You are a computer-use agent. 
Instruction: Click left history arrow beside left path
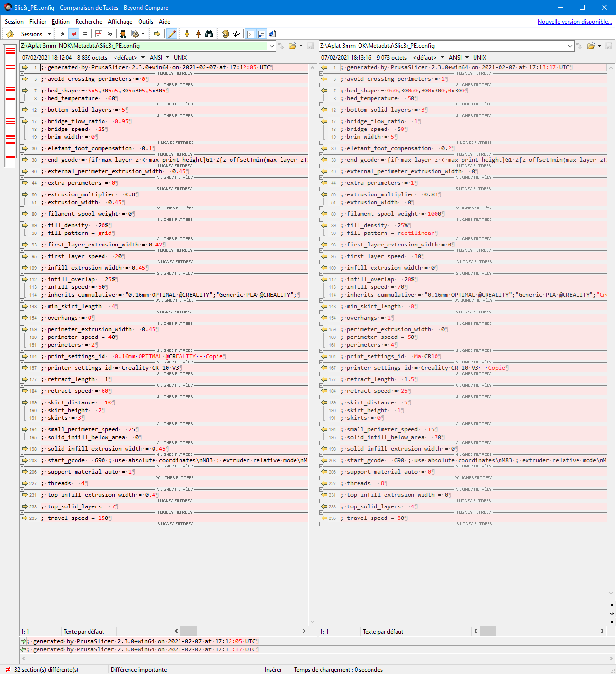[x=282, y=46]
